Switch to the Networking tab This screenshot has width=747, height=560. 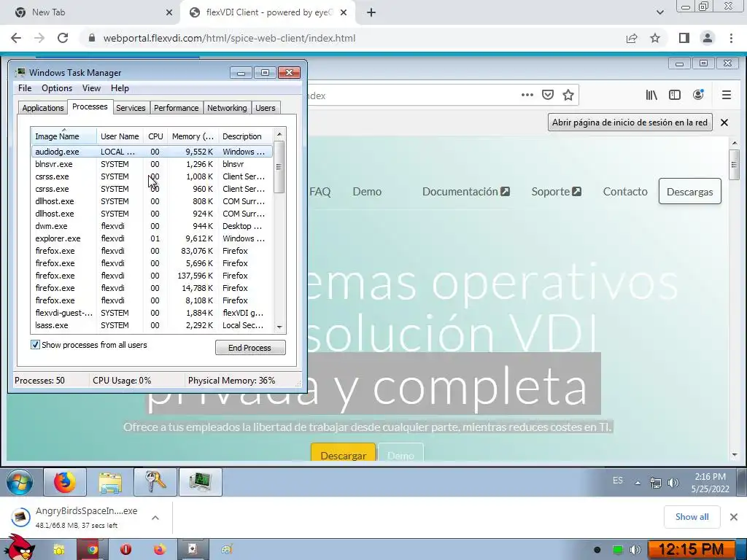[x=227, y=108]
